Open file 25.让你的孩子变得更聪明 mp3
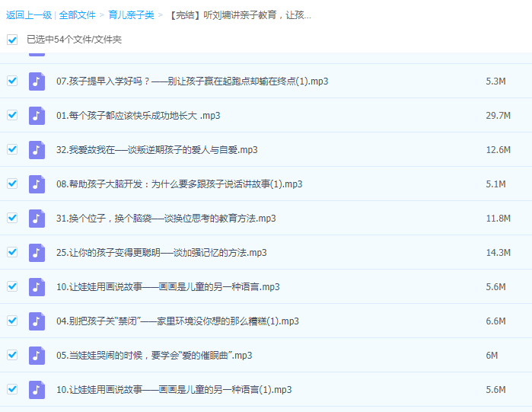 [161, 253]
